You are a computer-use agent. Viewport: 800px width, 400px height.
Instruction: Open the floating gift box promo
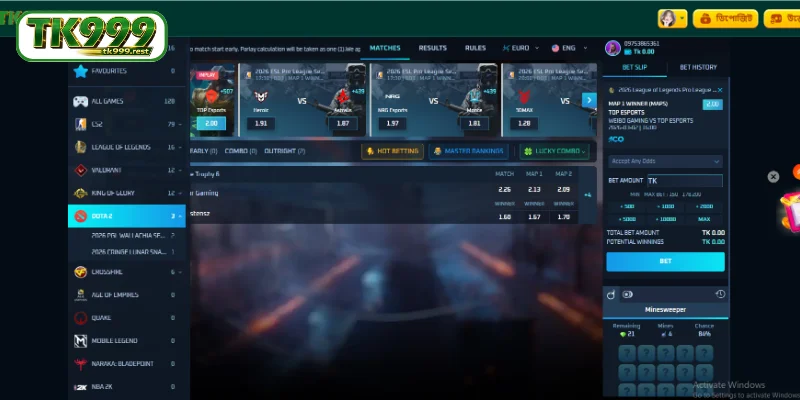tap(790, 212)
